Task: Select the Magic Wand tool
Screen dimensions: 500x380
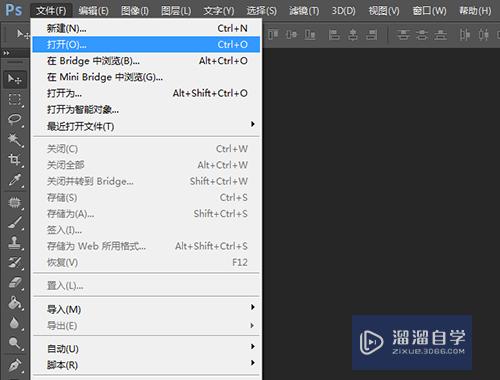Action: point(15,140)
